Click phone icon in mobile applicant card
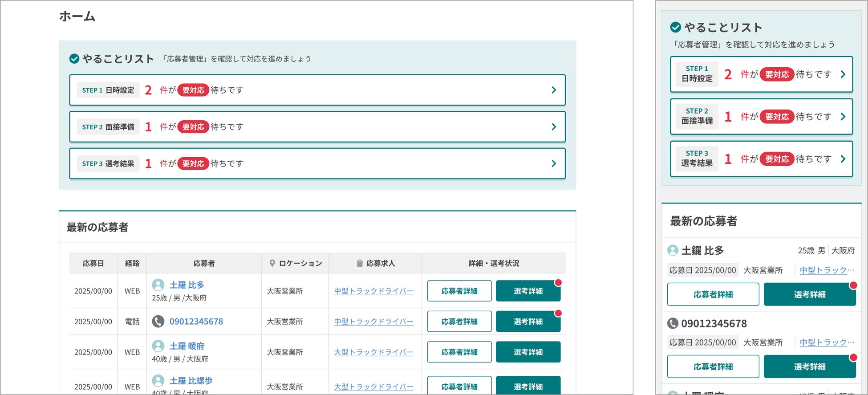Viewport: 868px width, 395px height. (x=673, y=323)
